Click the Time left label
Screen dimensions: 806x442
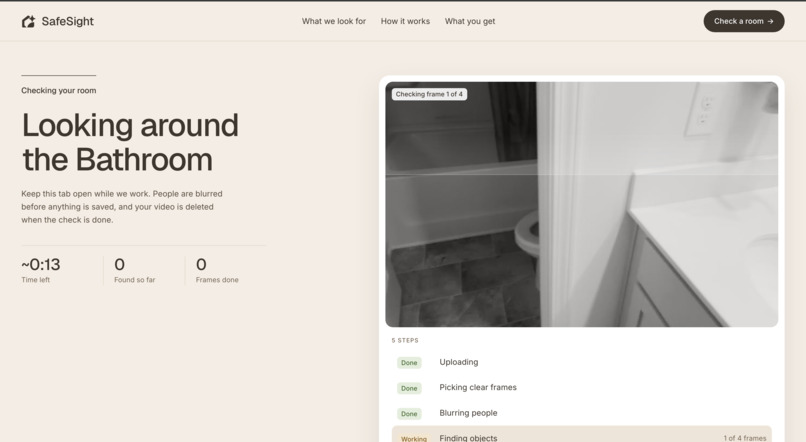(35, 280)
